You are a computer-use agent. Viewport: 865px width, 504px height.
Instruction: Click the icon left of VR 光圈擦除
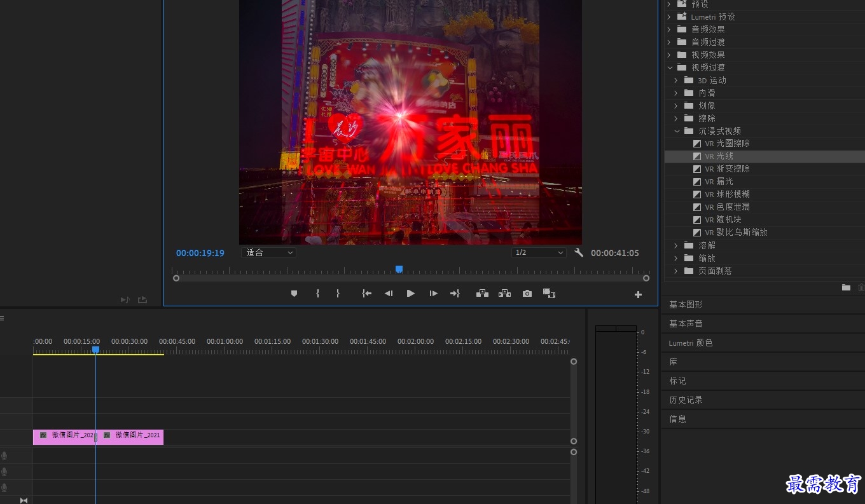[697, 144]
